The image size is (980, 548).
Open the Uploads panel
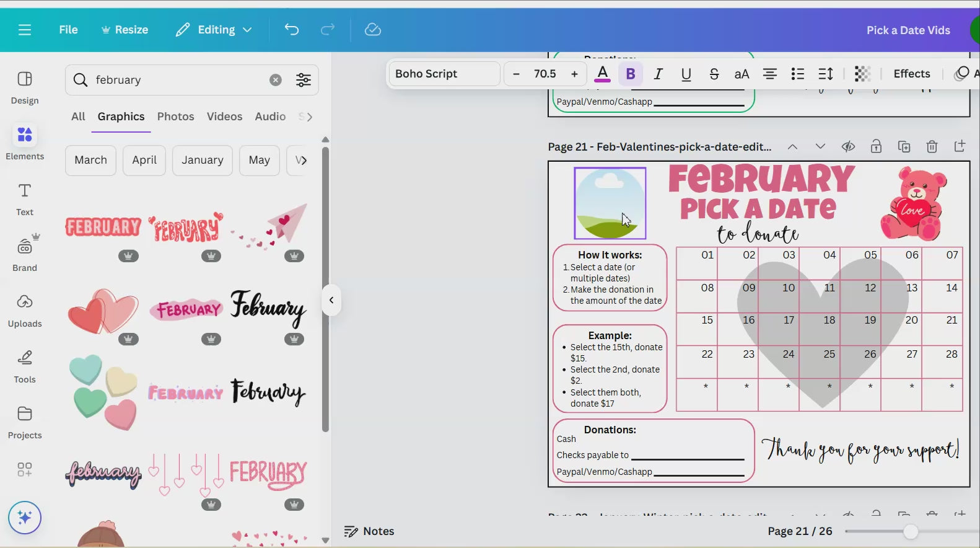pos(25,311)
